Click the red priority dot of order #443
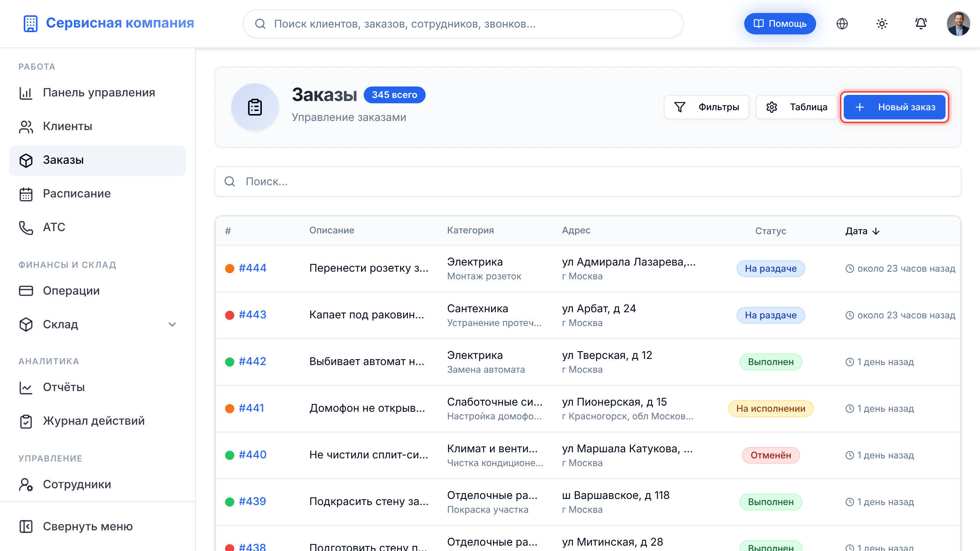980x551 pixels. 230,315
